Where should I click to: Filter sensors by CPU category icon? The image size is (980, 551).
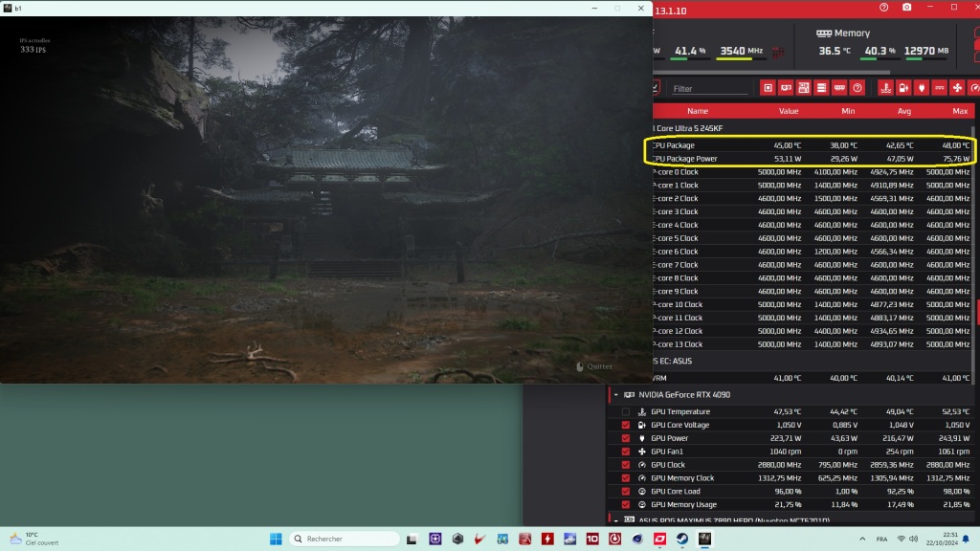(x=768, y=88)
